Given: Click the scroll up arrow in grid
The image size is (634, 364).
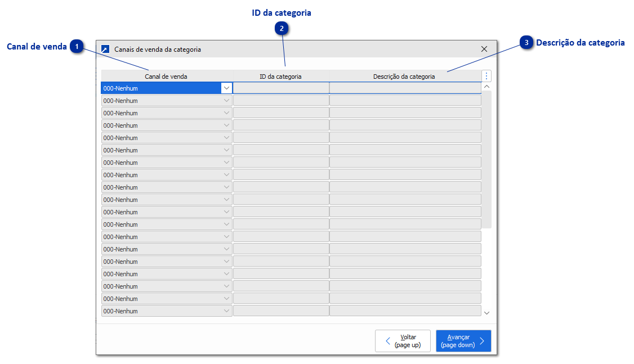Looking at the screenshot, I should pos(487,87).
